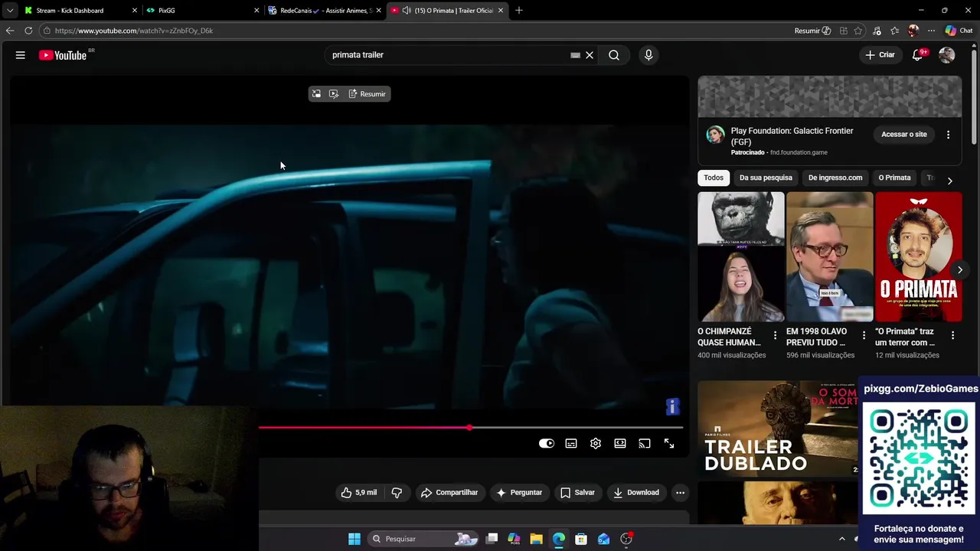Reload the page
This screenshot has width=980, height=551.
28,31
